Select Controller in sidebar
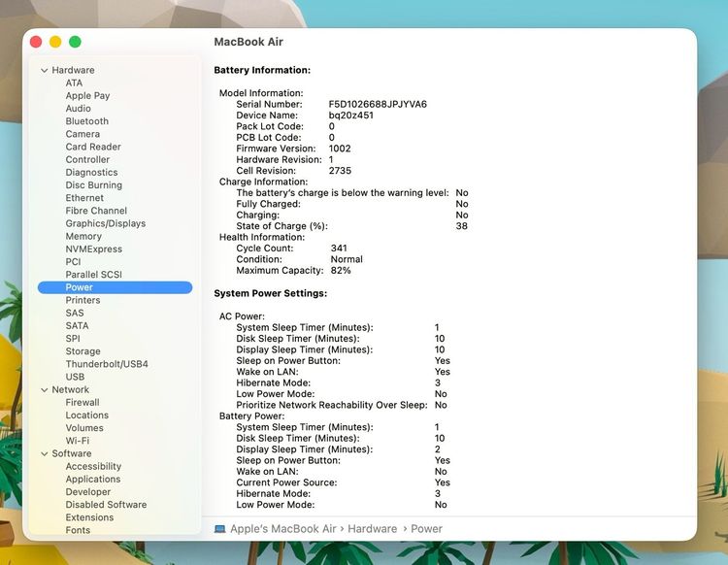The width and height of the screenshot is (728, 565). coord(87,159)
